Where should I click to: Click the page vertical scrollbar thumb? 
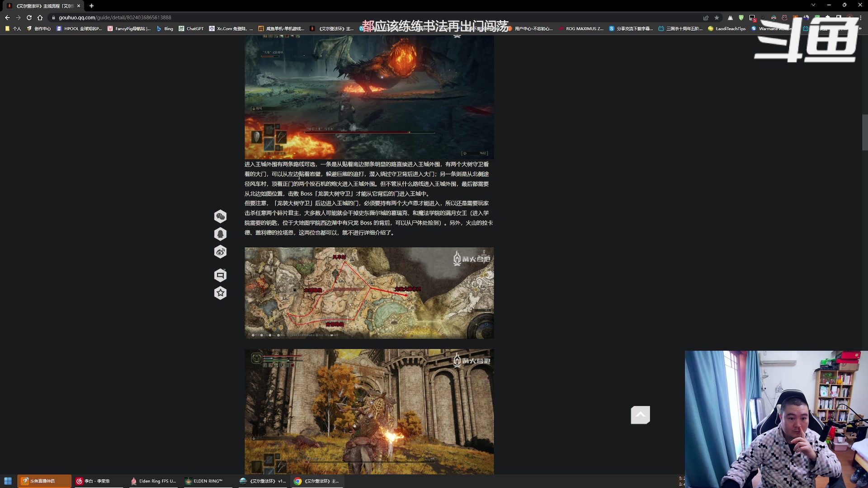coord(865,132)
